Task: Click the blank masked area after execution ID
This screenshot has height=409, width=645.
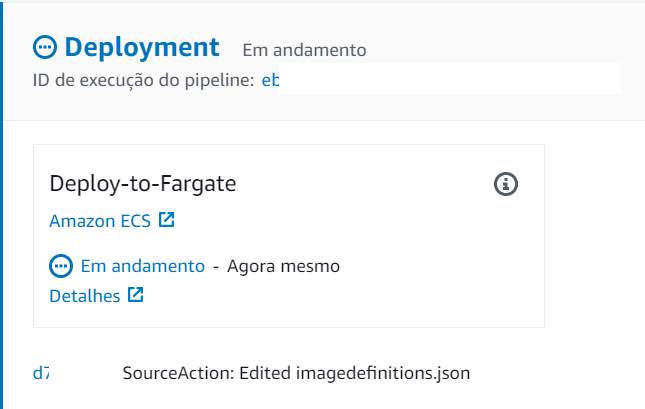Action: tap(450, 80)
